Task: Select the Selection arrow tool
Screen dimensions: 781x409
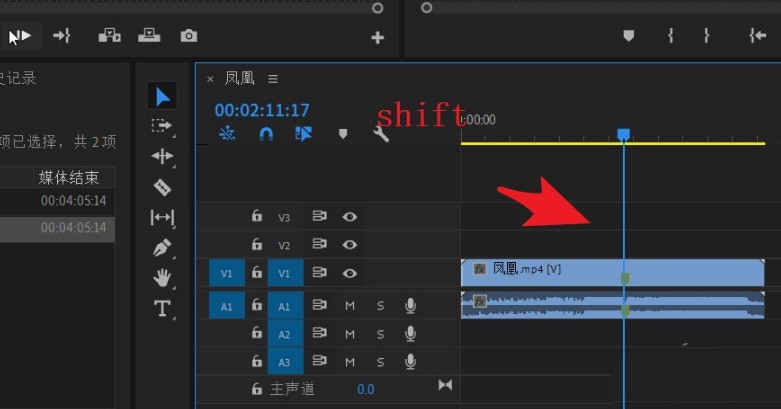Action: [x=163, y=96]
